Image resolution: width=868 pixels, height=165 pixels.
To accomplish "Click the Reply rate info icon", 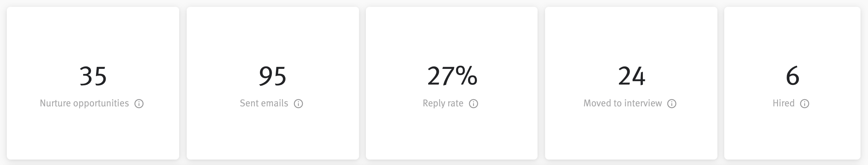I will [x=474, y=104].
